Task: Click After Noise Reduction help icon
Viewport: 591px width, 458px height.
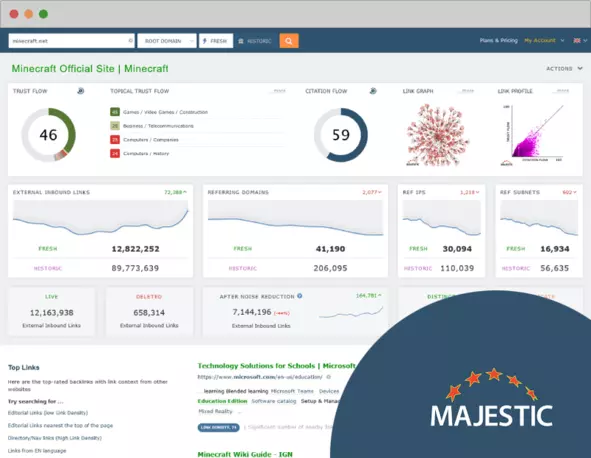Action: click(300, 296)
